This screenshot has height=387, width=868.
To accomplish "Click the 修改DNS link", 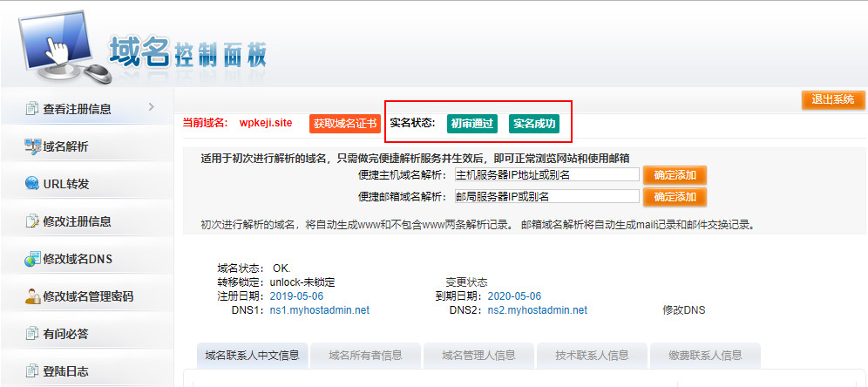I will tap(683, 309).
